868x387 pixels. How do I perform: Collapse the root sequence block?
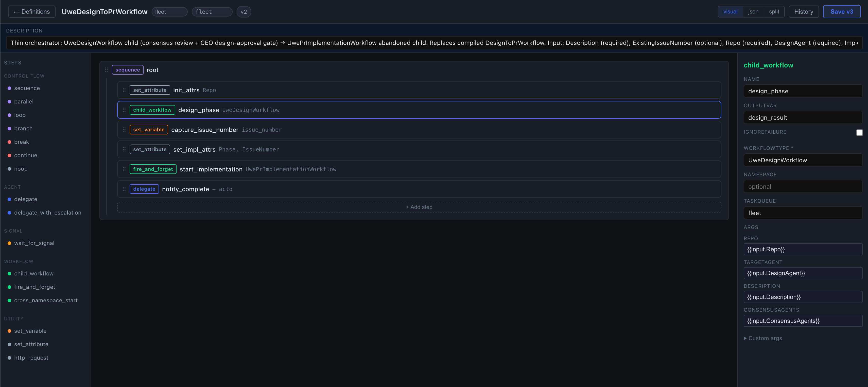point(127,70)
